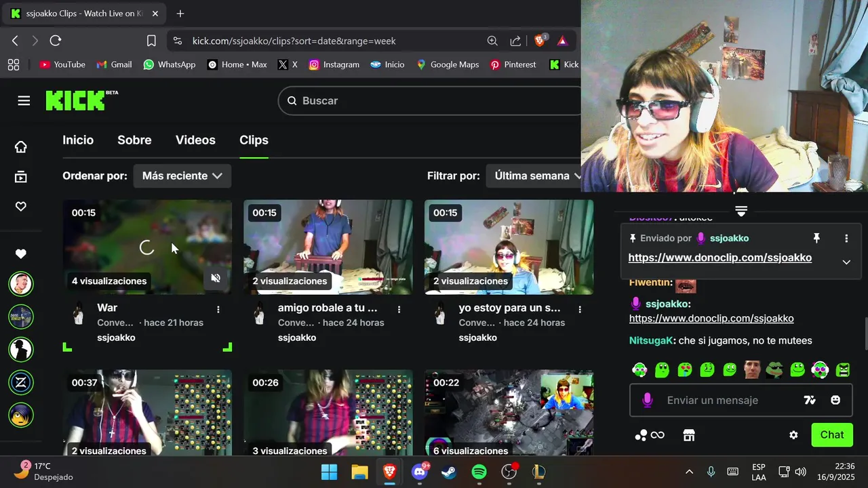The height and width of the screenshot is (488, 868).
Task: Collapse the stream panel via lines icon
Action: pyautogui.click(x=741, y=211)
